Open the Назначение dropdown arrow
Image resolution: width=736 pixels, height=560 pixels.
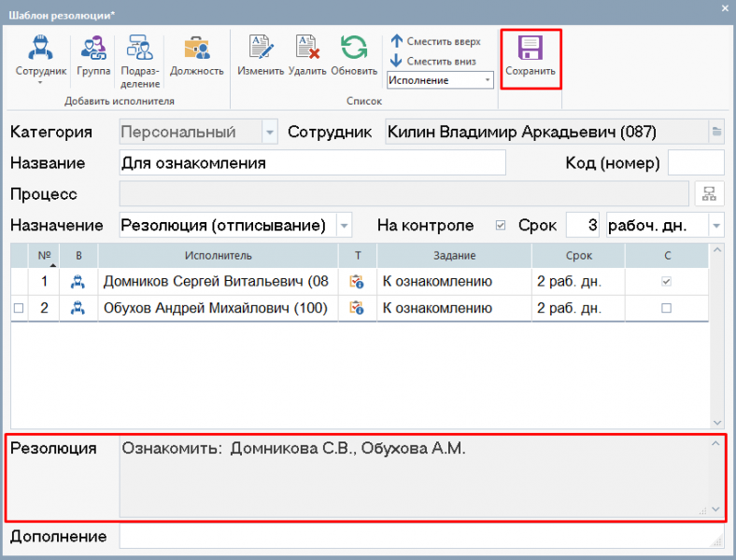pos(344,226)
